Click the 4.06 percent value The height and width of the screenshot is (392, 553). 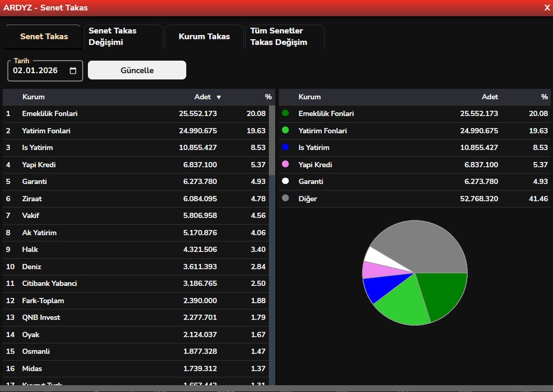coord(258,233)
